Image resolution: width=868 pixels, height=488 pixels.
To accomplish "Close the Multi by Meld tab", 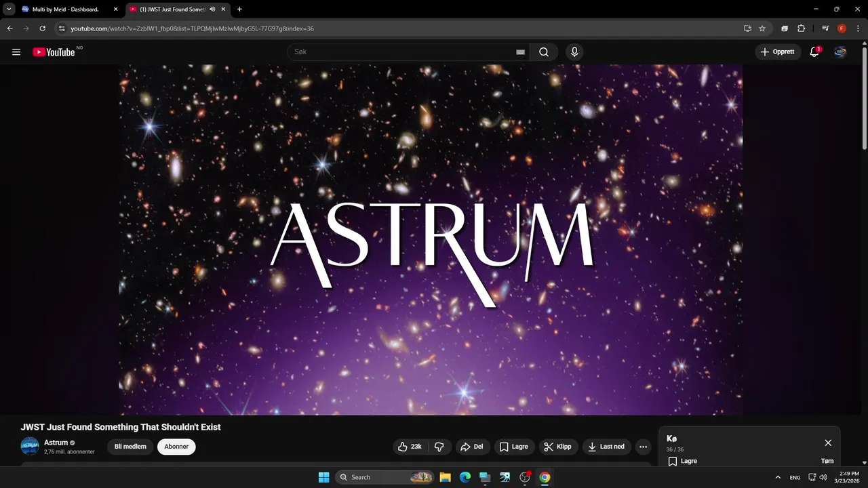I will (115, 9).
